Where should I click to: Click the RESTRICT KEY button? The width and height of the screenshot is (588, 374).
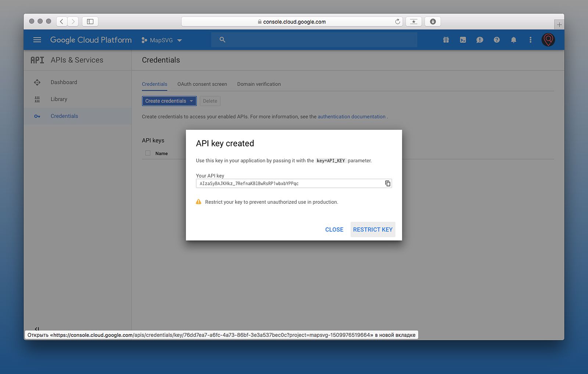coord(373,229)
